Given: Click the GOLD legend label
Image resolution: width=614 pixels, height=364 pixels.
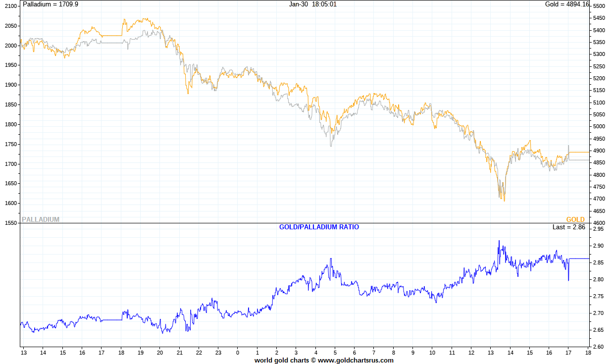Looking at the screenshot, I should (x=575, y=219).
